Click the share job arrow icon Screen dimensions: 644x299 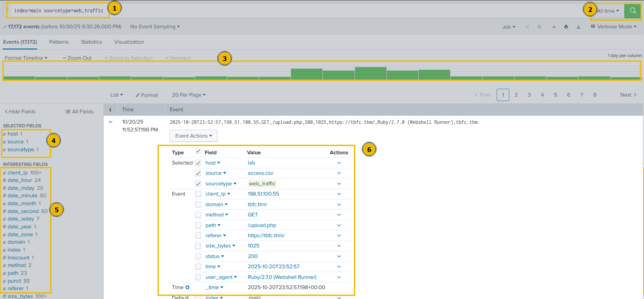(553, 27)
